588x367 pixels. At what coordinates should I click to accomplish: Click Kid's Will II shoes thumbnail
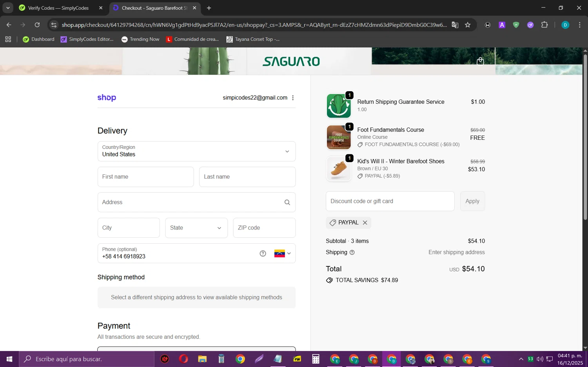coord(339,169)
